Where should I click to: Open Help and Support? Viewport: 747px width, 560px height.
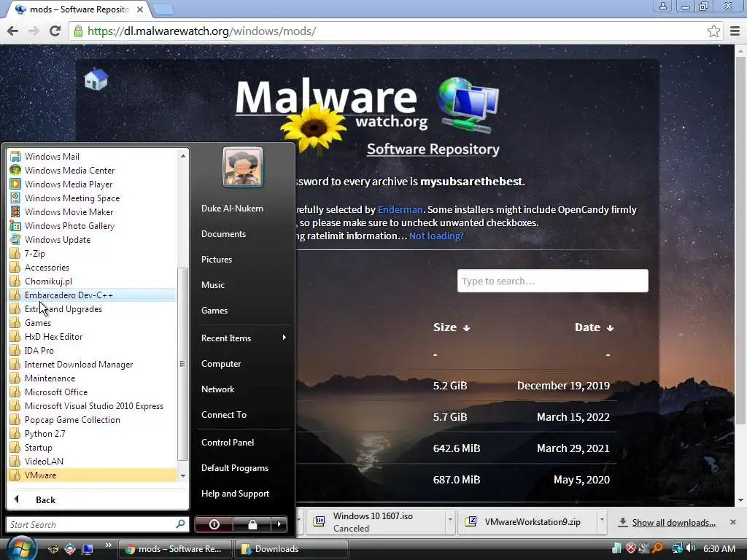coord(236,494)
